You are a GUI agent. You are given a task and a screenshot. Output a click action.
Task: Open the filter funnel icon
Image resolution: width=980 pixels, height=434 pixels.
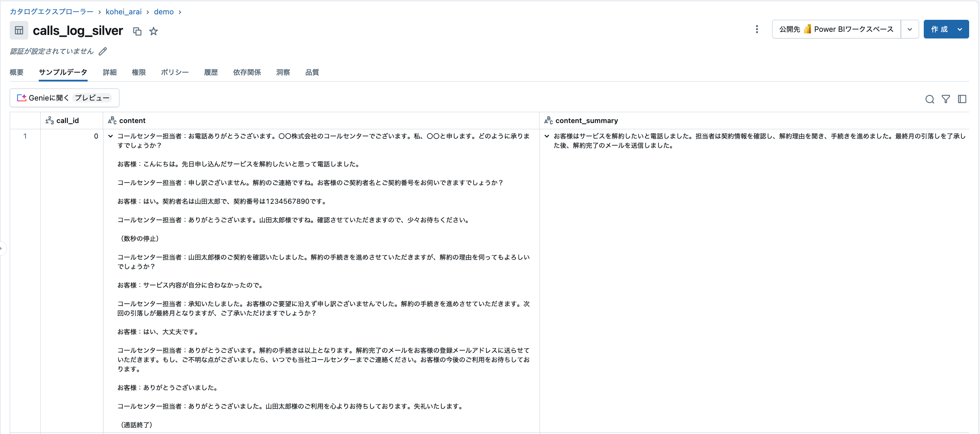(945, 99)
